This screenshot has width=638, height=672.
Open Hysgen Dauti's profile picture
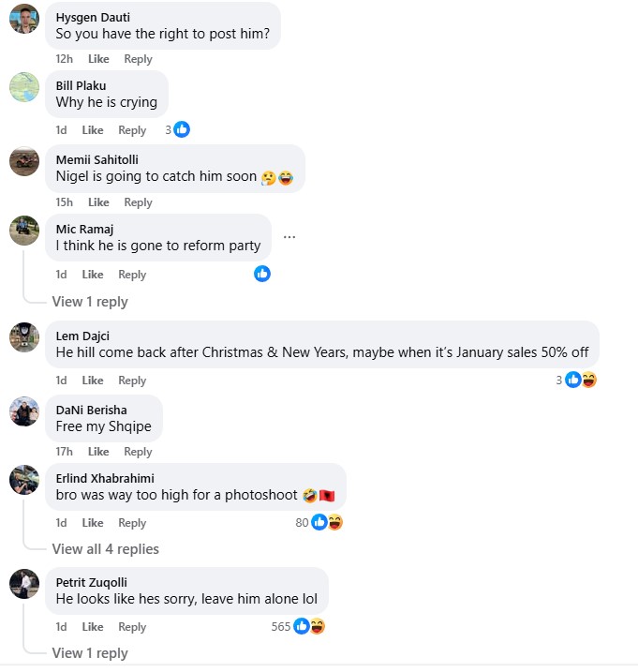click(x=24, y=19)
